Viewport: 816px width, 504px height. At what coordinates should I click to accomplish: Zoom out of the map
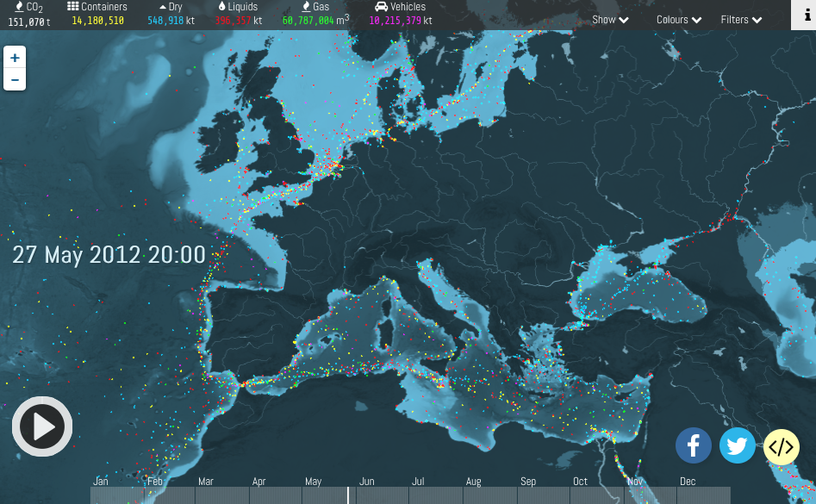coord(15,80)
